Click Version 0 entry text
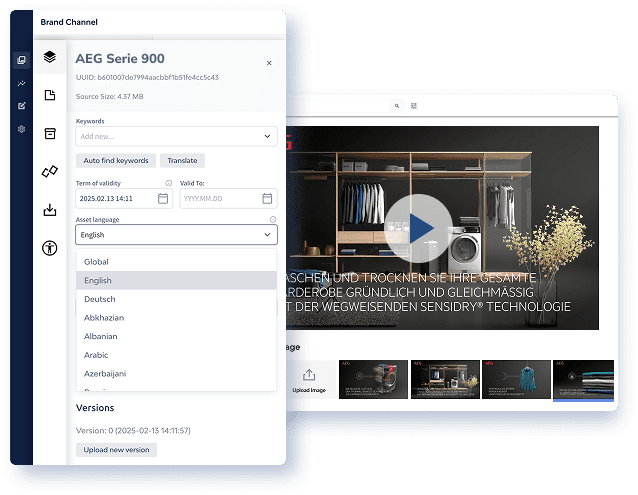638x495 pixels. [133, 430]
